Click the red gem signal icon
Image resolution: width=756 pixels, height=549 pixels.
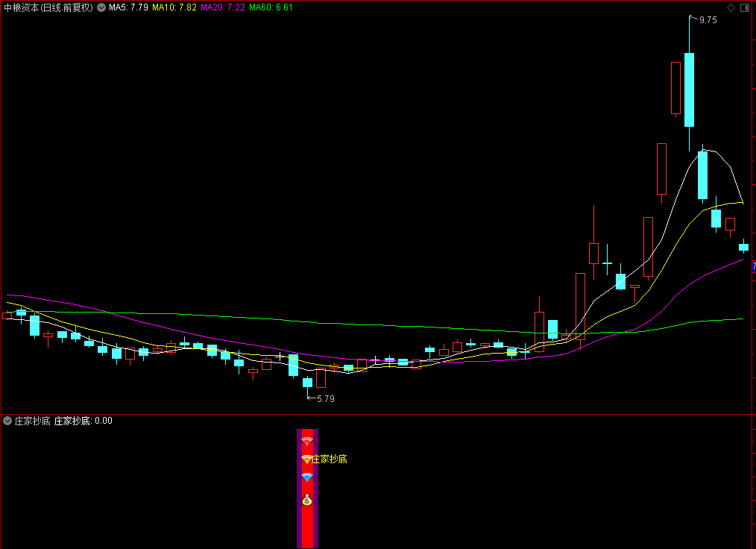(x=307, y=441)
